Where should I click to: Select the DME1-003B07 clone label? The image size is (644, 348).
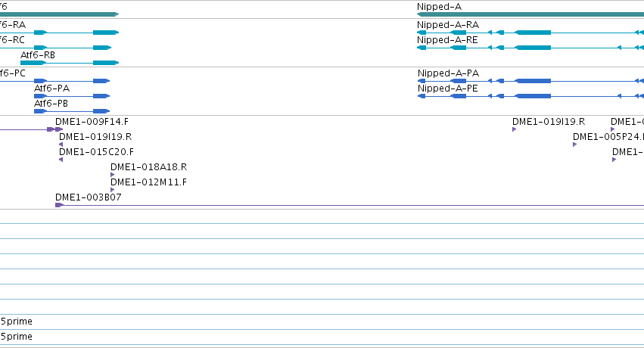[89, 197]
